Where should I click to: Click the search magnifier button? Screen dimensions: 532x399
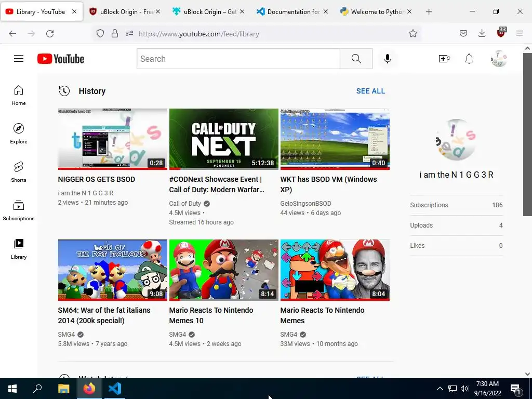tap(356, 59)
